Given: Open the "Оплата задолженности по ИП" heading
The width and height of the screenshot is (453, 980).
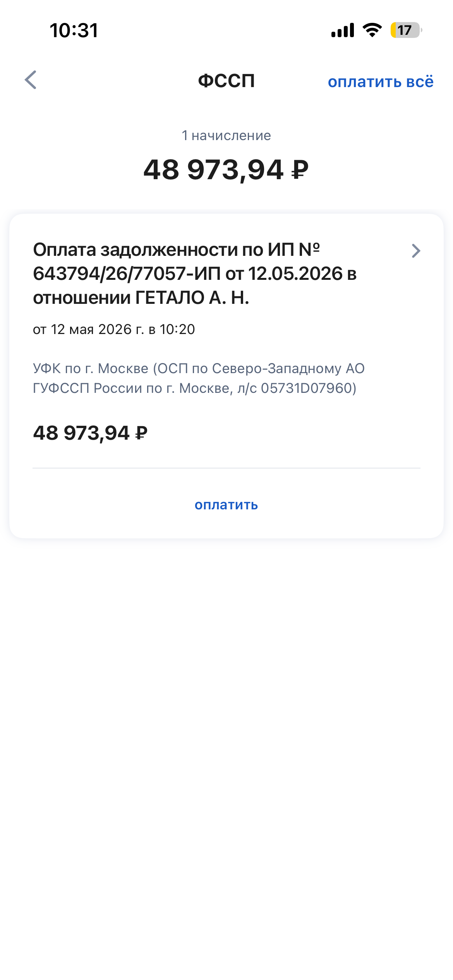Looking at the screenshot, I should point(177,250).
